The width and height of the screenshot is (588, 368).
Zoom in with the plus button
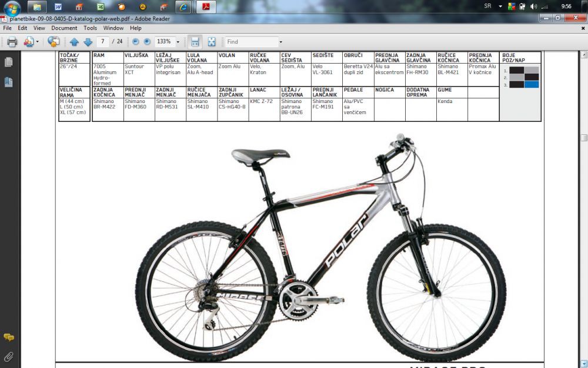148,42
